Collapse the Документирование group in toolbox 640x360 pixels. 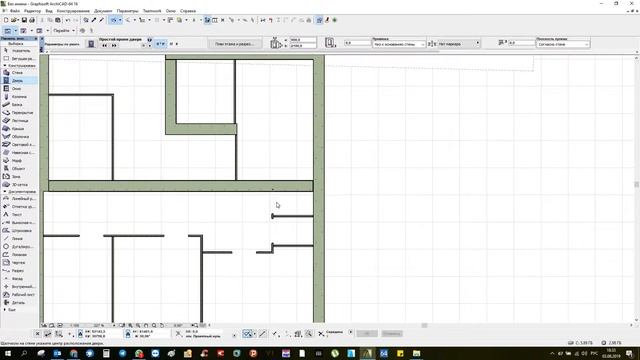[x=4, y=192]
